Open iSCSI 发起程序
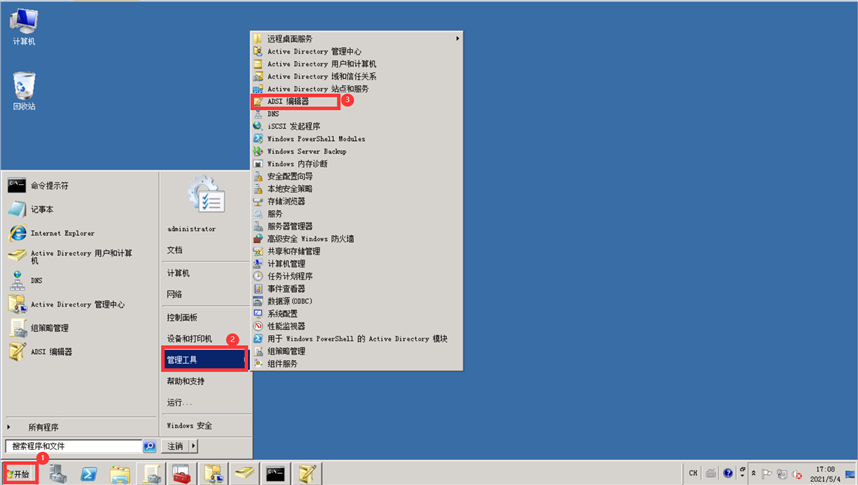Viewport: 858px width, 485px height. pyautogui.click(x=356, y=126)
